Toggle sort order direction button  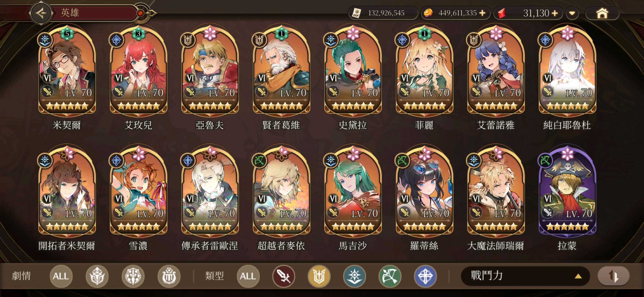(x=613, y=276)
